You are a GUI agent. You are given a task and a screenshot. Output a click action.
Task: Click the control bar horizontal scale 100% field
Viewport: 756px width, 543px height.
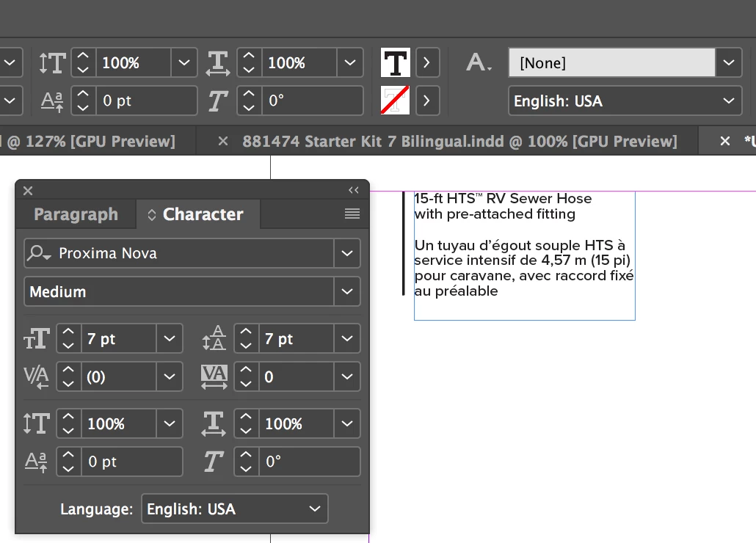(x=299, y=62)
